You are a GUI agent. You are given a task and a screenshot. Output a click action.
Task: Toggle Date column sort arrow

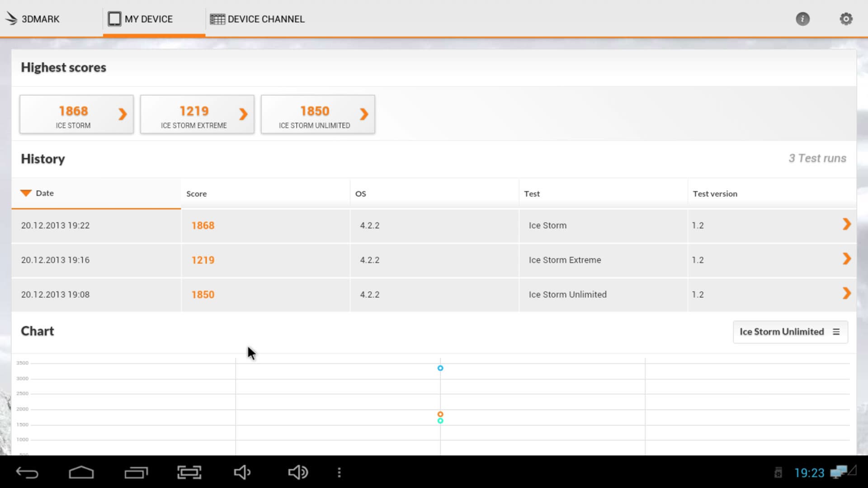[26, 193]
